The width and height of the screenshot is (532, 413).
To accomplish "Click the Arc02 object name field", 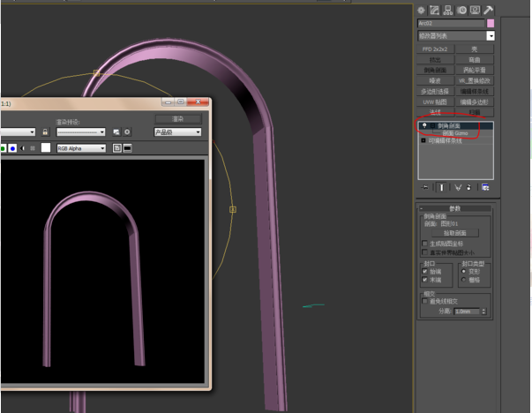I will (451, 23).
